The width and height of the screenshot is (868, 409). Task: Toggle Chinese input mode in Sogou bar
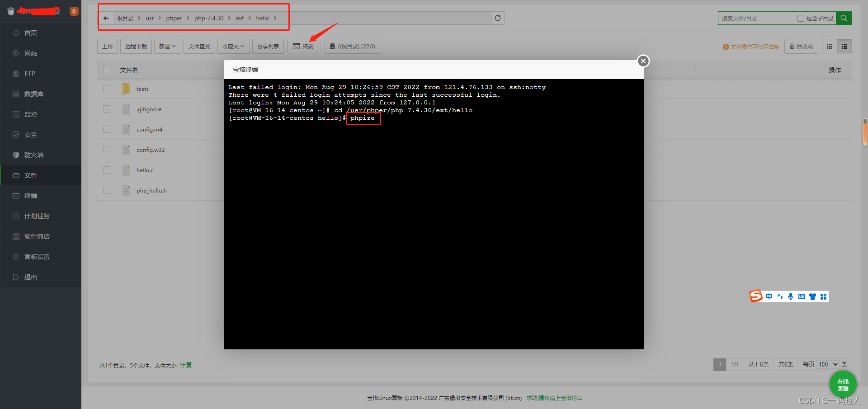(769, 296)
